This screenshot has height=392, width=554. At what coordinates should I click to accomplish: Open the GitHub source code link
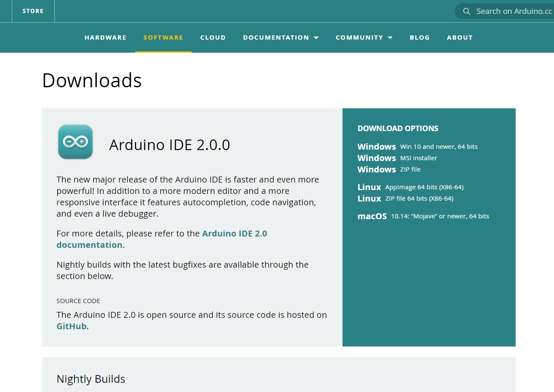point(72,326)
